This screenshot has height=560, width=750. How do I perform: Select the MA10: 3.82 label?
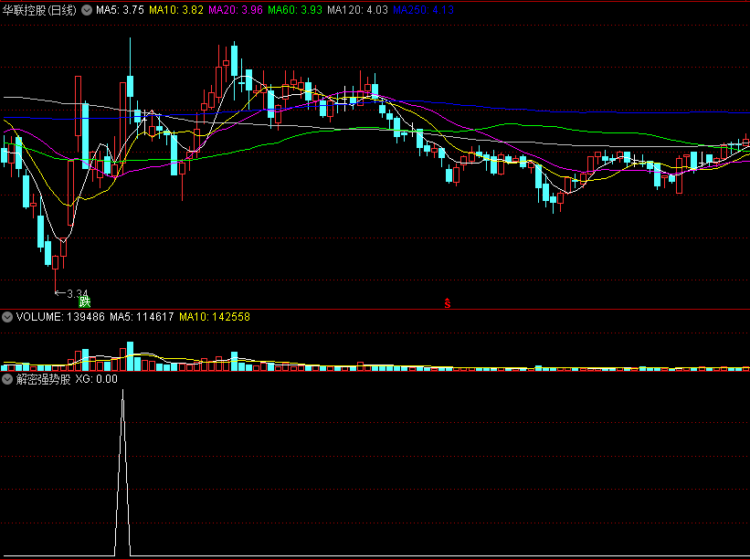[176, 10]
